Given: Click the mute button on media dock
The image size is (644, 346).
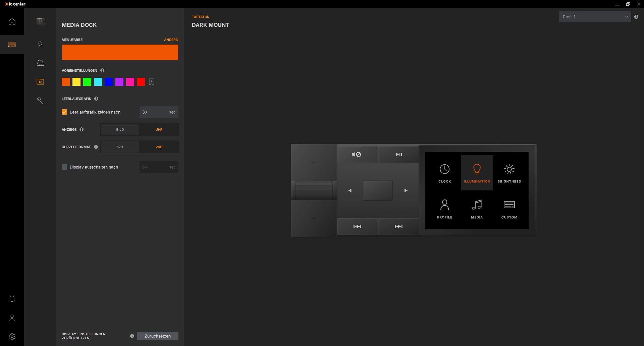Looking at the screenshot, I should tap(357, 155).
